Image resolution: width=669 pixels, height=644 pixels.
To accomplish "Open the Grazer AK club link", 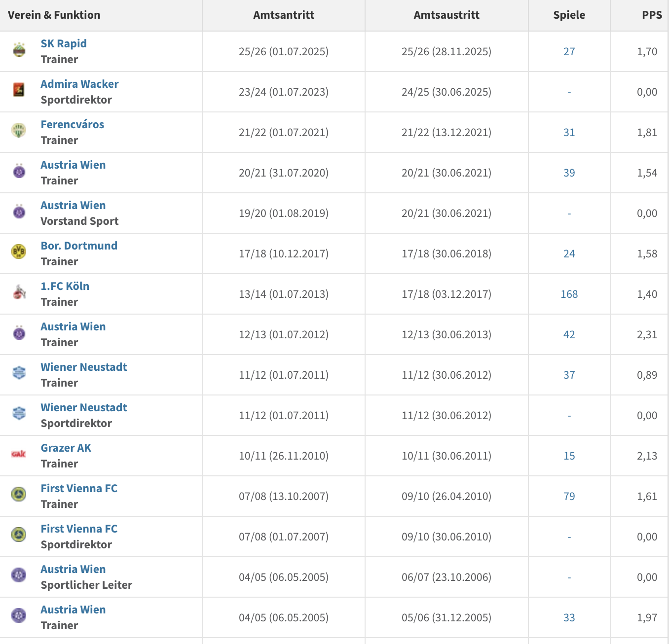I will coord(66,448).
